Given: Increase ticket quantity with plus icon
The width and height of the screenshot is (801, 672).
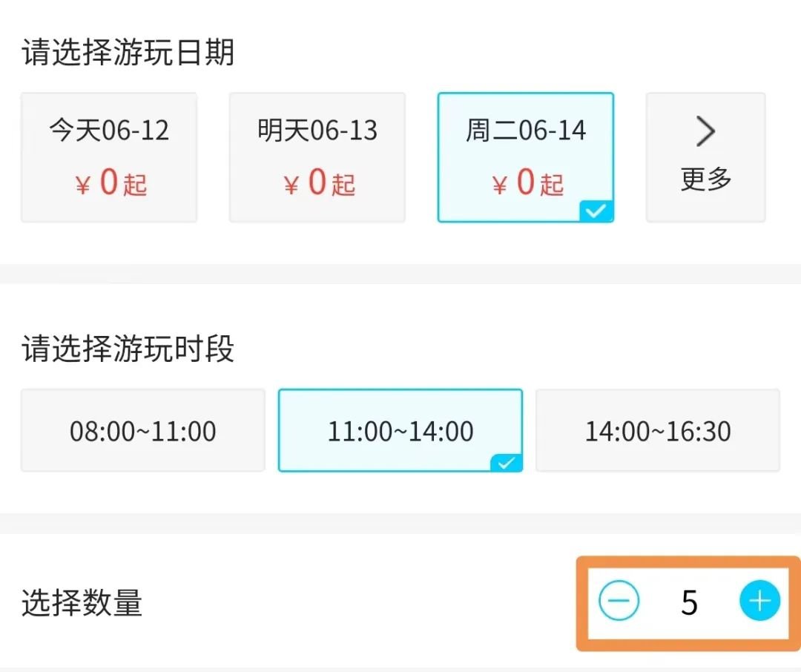Looking at the screenshot, I should click(759, 602).
